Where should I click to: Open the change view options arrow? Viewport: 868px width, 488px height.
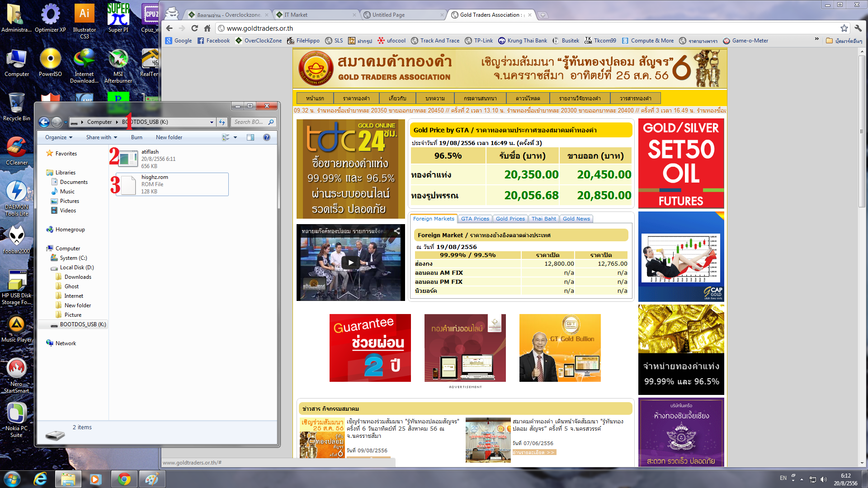[235, 137]
